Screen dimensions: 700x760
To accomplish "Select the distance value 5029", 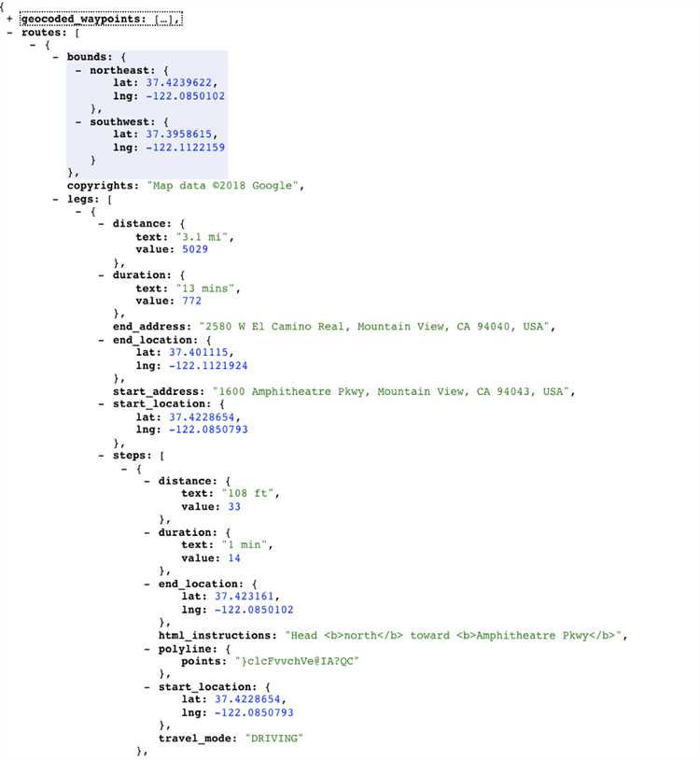I will coord(195,249).
